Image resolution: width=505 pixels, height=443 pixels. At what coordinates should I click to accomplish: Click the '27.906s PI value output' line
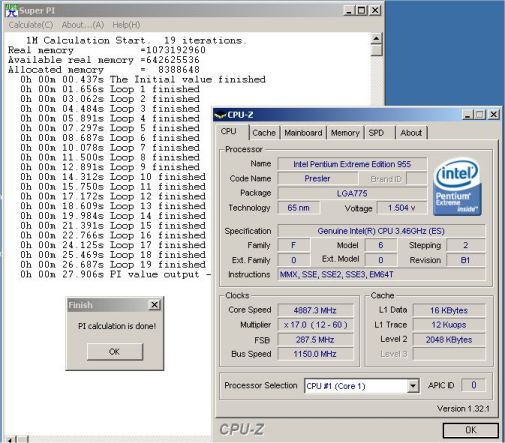tap(115, 274)
